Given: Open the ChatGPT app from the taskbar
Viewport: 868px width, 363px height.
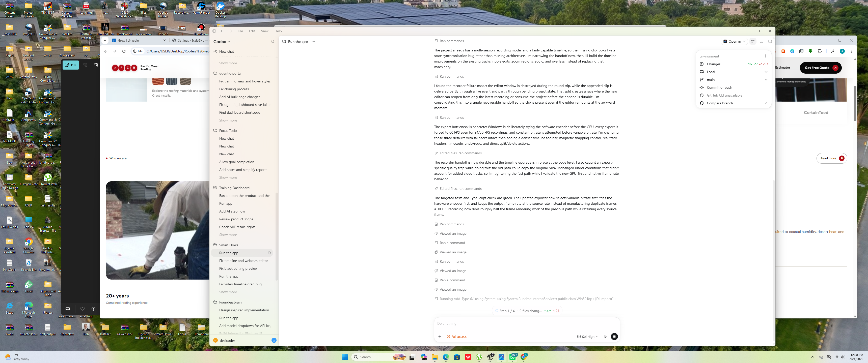Looking at the screenshot, I should click(x=490, y=357).
